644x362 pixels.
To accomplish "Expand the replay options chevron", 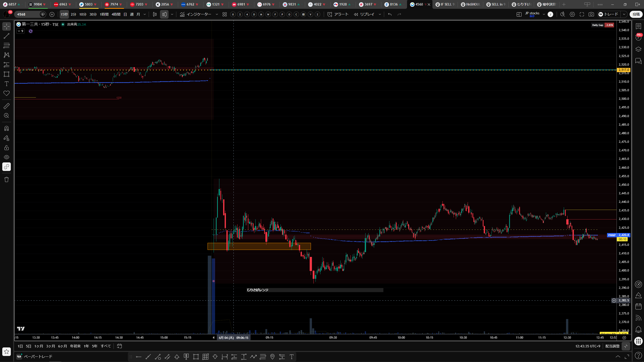I will 380,14.
